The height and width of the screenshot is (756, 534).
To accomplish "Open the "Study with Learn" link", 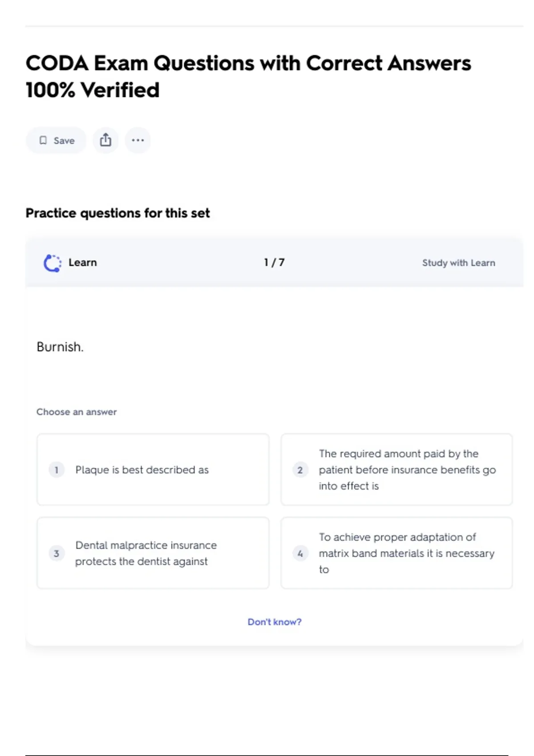I will 458,263.
